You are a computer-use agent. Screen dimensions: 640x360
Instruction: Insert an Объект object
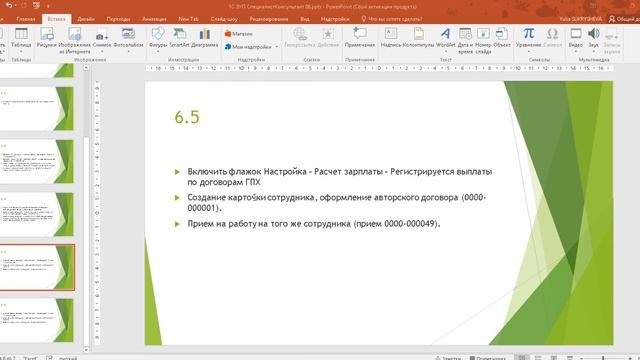point(502,38)
